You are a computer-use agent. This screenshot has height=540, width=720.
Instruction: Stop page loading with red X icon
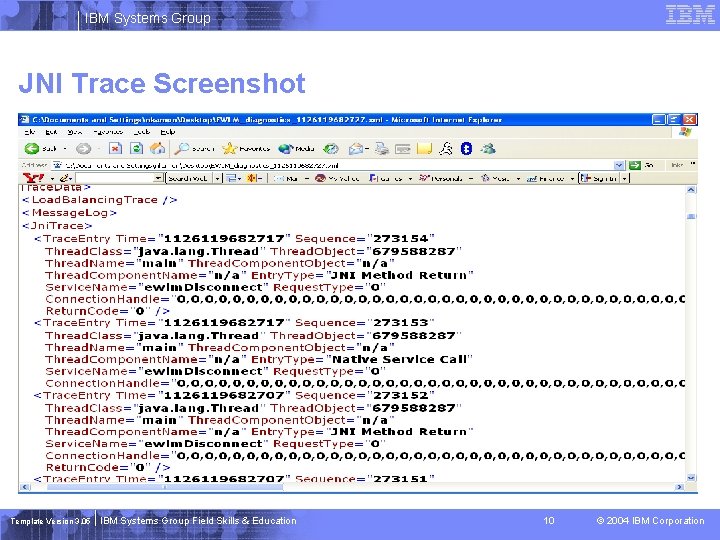(x=115, y=148)
